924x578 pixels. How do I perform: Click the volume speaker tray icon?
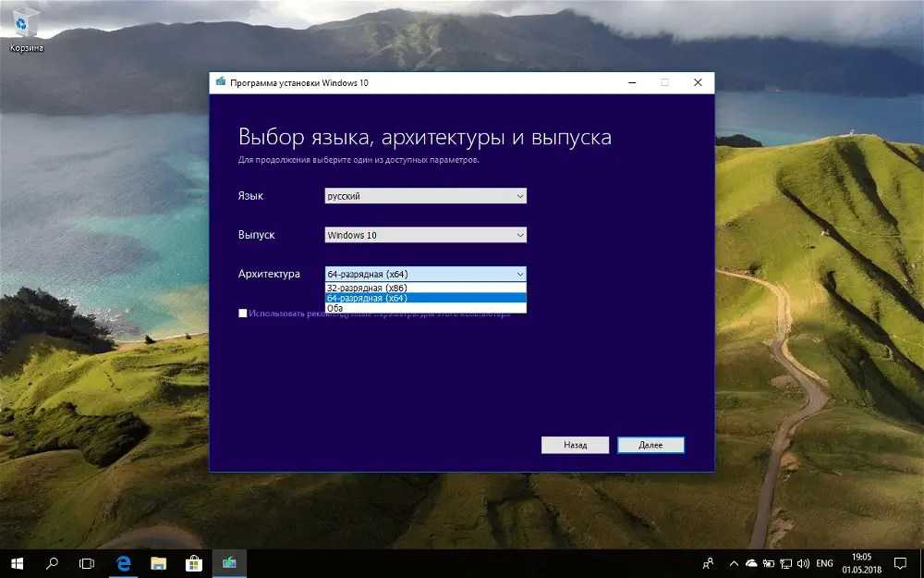click(x=803, y=564)
